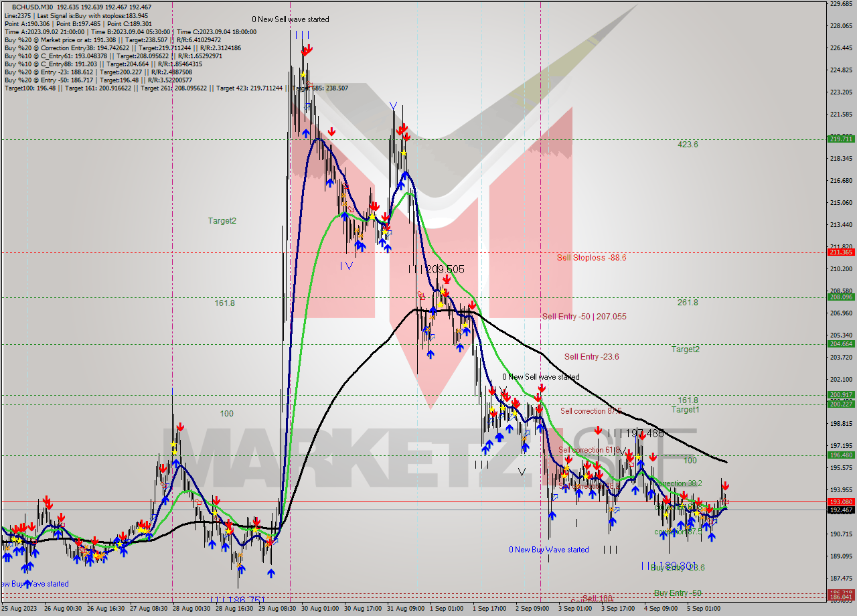
Task: Click the '1 Sep 17:00' time label
Action: pyautogui.click(x=489, y=609)
